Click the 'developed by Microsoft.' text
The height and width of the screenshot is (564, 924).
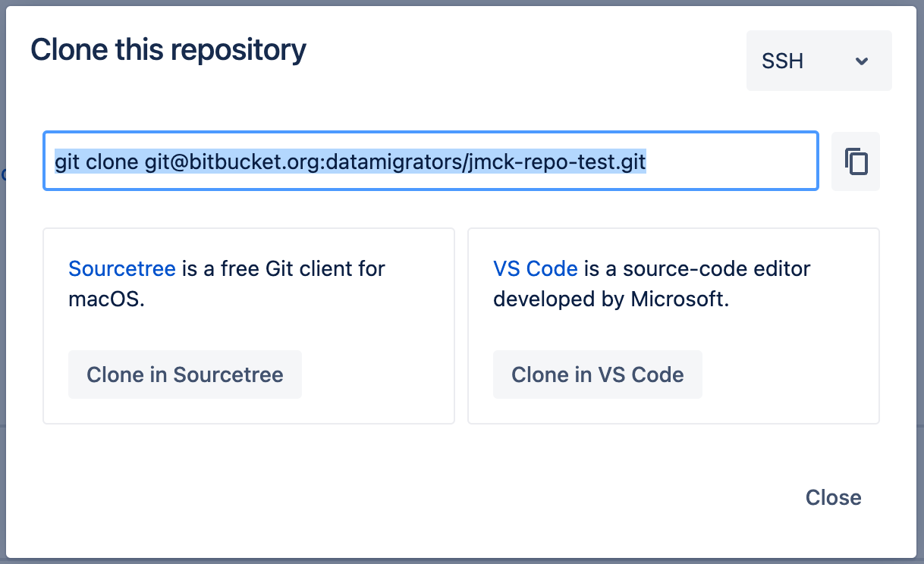[x=611, y=299]
